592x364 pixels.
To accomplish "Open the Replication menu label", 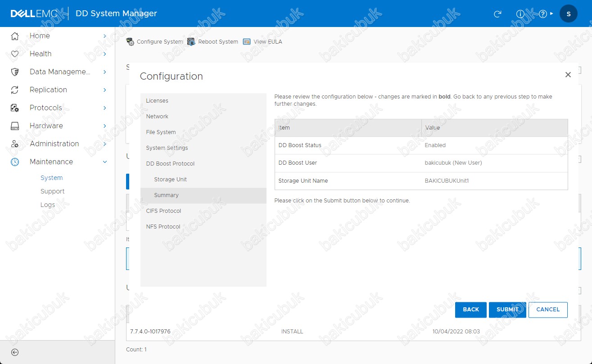I will click(48, 90).
